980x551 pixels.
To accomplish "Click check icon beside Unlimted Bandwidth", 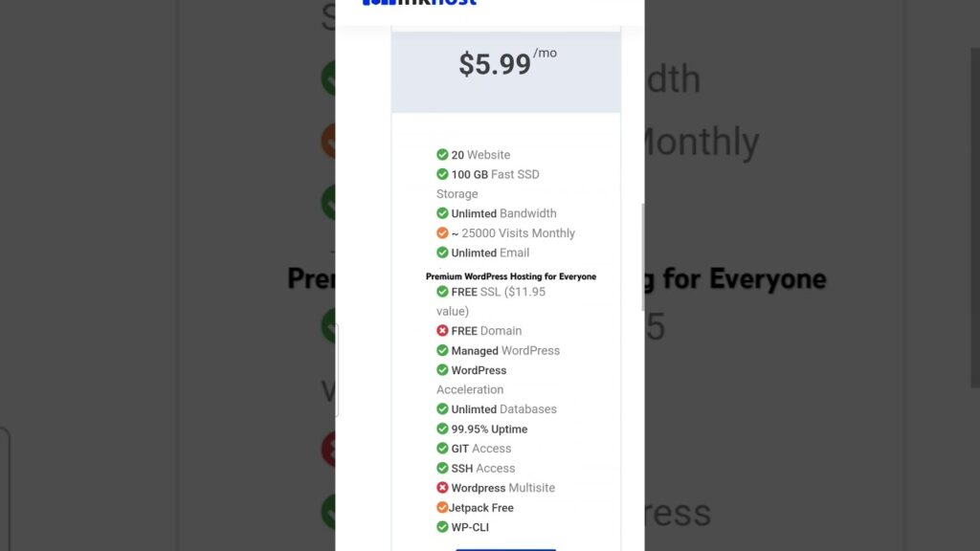I will click(442, 213).
